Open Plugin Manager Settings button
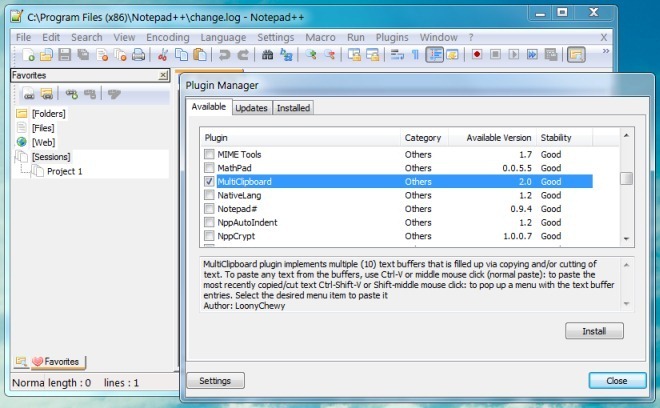This screenshot has height=408, width=660. 215,381
